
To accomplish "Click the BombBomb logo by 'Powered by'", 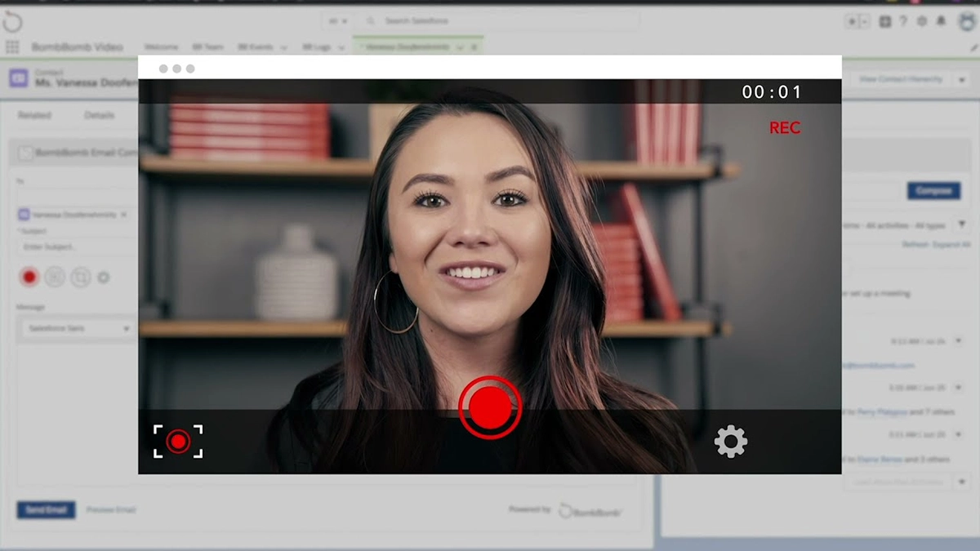I will point(590,510).
